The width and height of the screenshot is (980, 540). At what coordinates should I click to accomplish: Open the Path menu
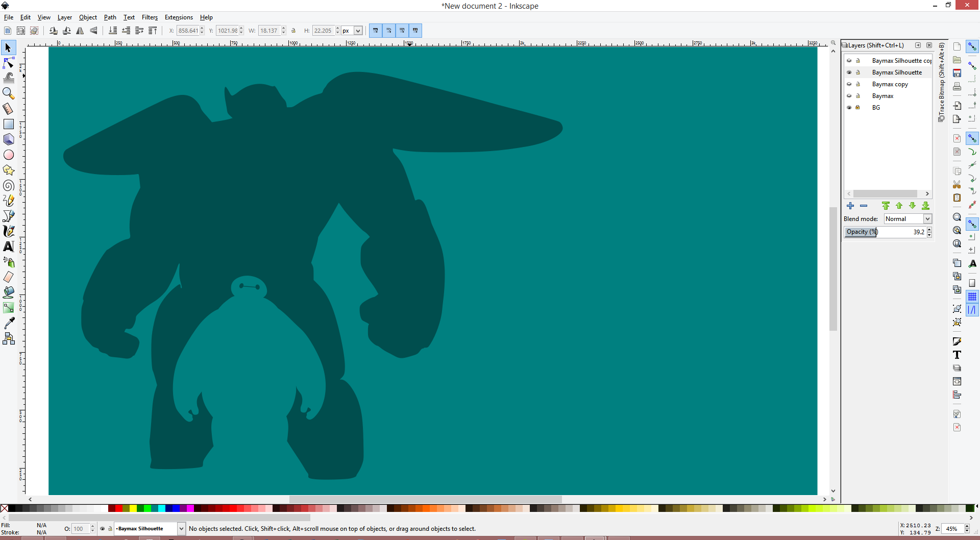coord(110,17)
